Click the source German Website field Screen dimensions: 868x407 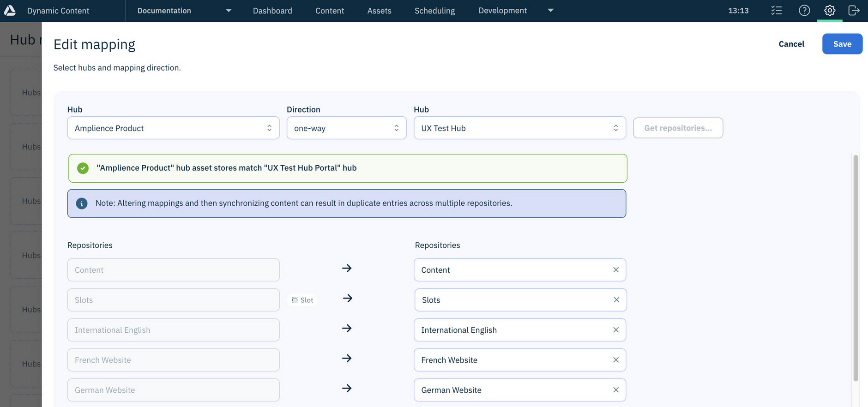tap(174, 390)
